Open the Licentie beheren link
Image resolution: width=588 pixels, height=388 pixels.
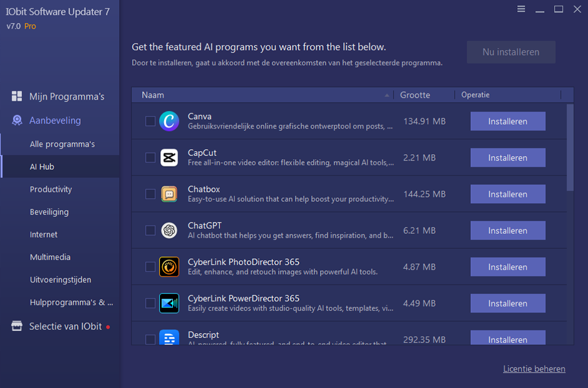tap(534, 369)
